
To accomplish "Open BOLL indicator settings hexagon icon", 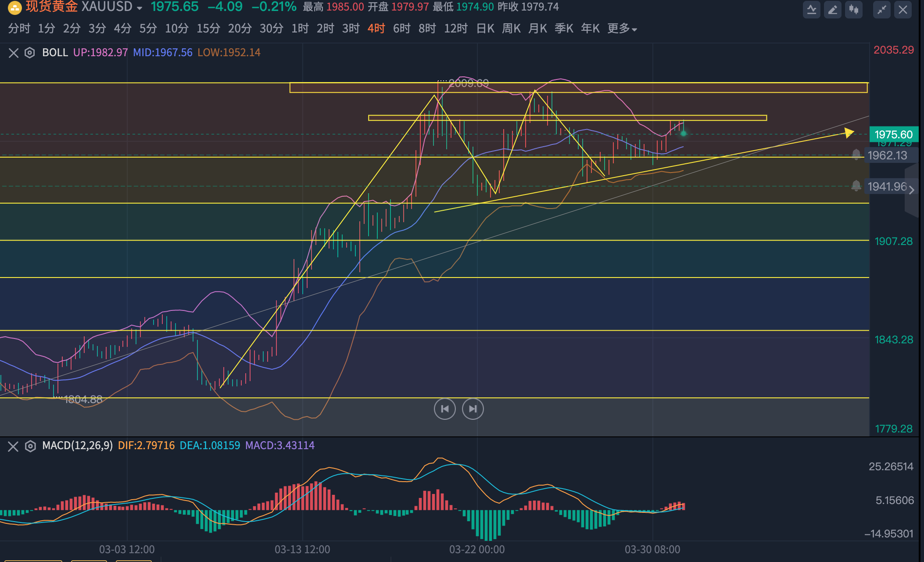I will coord(29,53).
